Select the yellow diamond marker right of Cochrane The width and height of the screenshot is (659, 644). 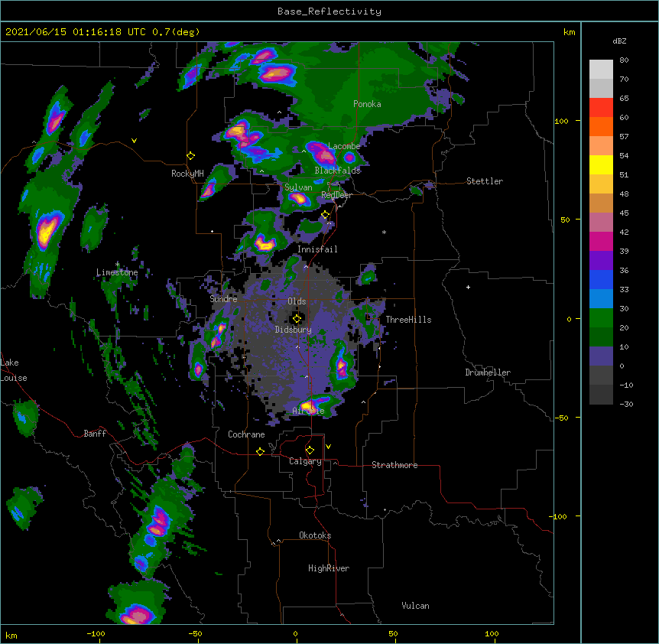point(260,451)
